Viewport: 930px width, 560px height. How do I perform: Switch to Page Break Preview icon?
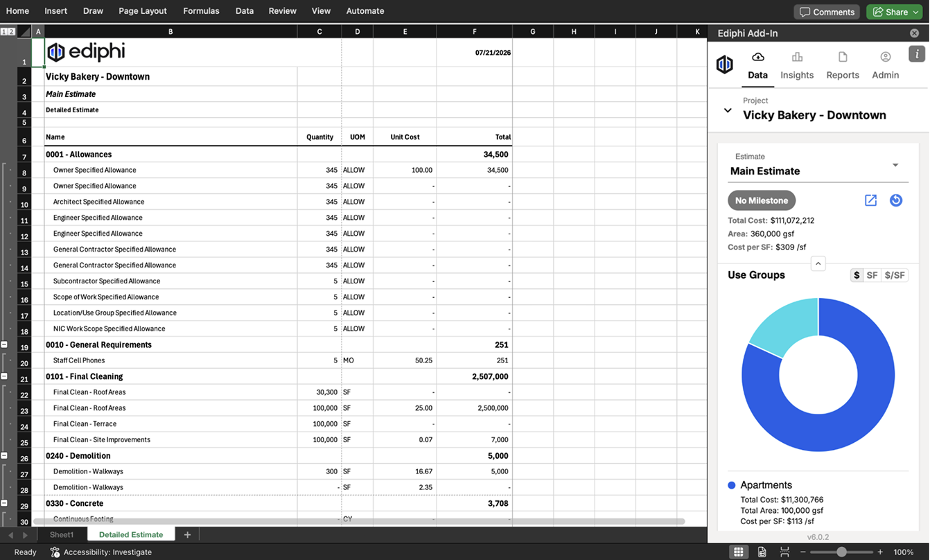click(x=784, y=552)
